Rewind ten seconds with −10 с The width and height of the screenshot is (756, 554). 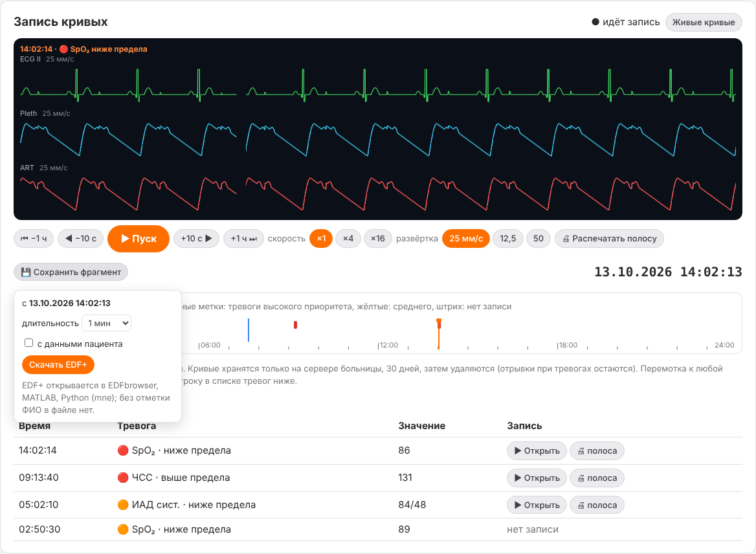pos(80,239)
